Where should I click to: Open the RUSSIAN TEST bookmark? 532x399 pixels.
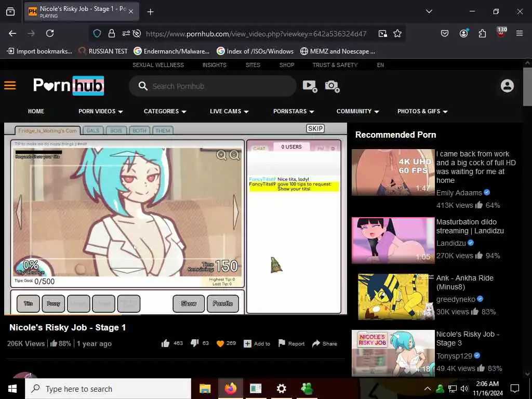tap(103, 51)
